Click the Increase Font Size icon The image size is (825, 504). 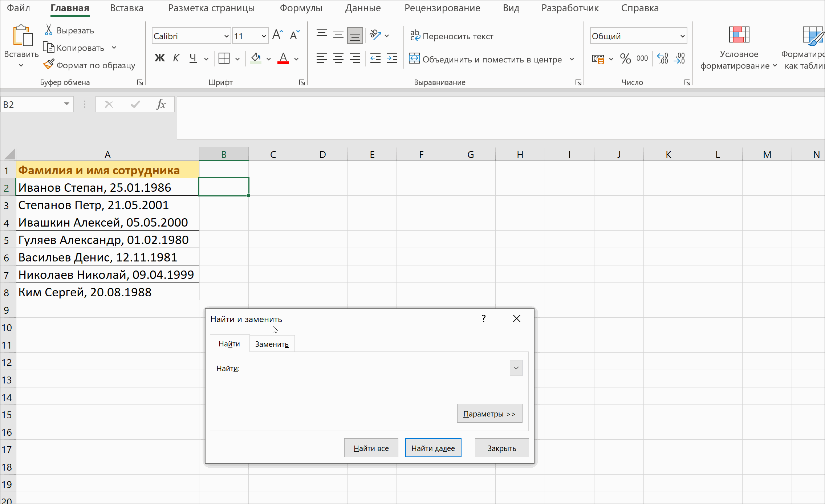click(x=277, y=35)
